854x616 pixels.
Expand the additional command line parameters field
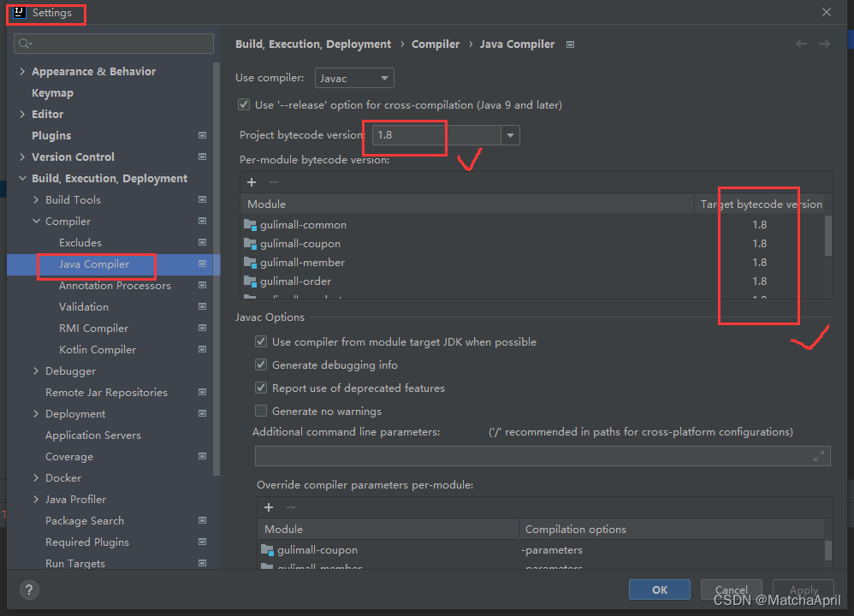pos(819,456)
